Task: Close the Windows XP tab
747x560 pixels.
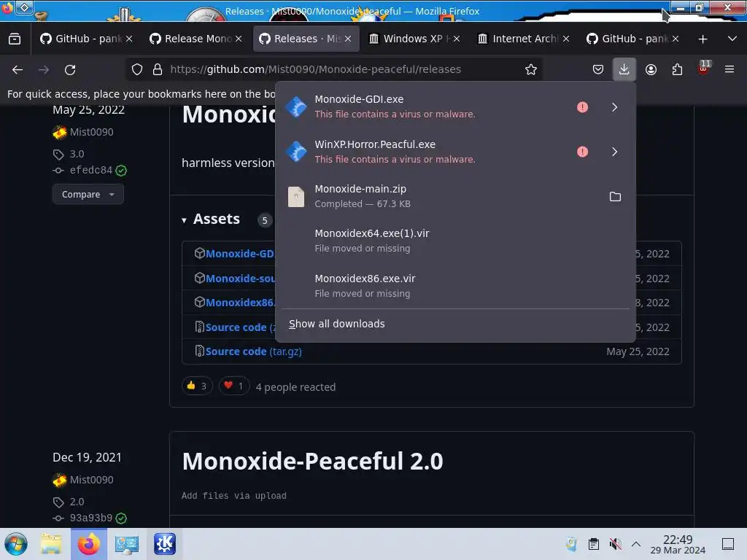Action: coord(457,39)
